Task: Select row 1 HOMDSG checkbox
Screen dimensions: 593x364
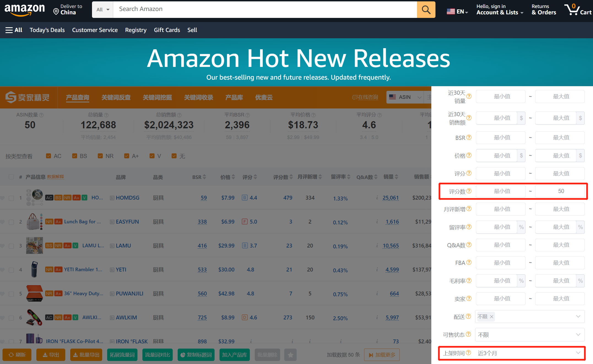Action: 11,198
